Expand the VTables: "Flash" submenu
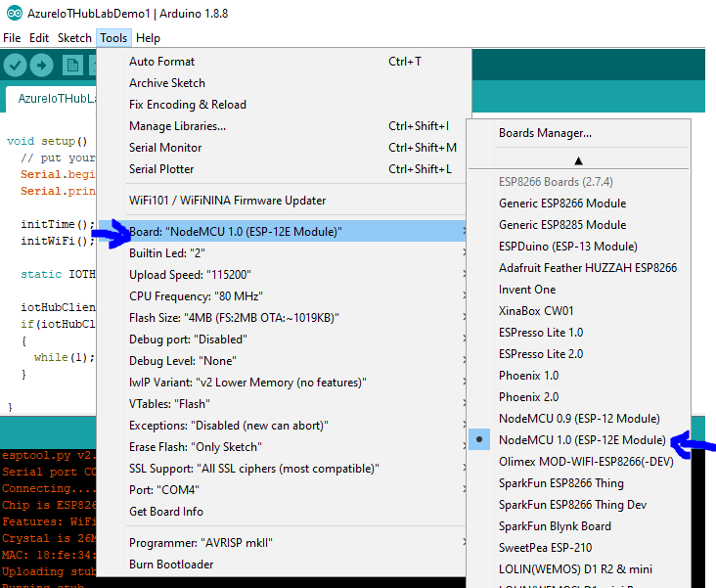The width and height of the screenshot is (716, 588). (284, 403)
